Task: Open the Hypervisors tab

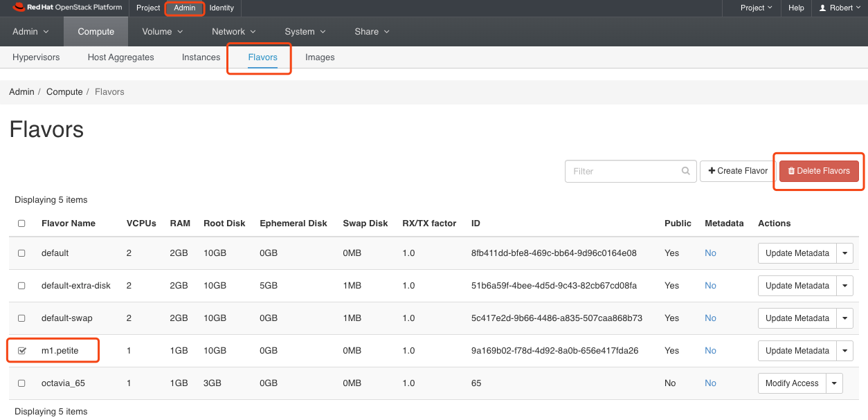Action: (36, 57)
